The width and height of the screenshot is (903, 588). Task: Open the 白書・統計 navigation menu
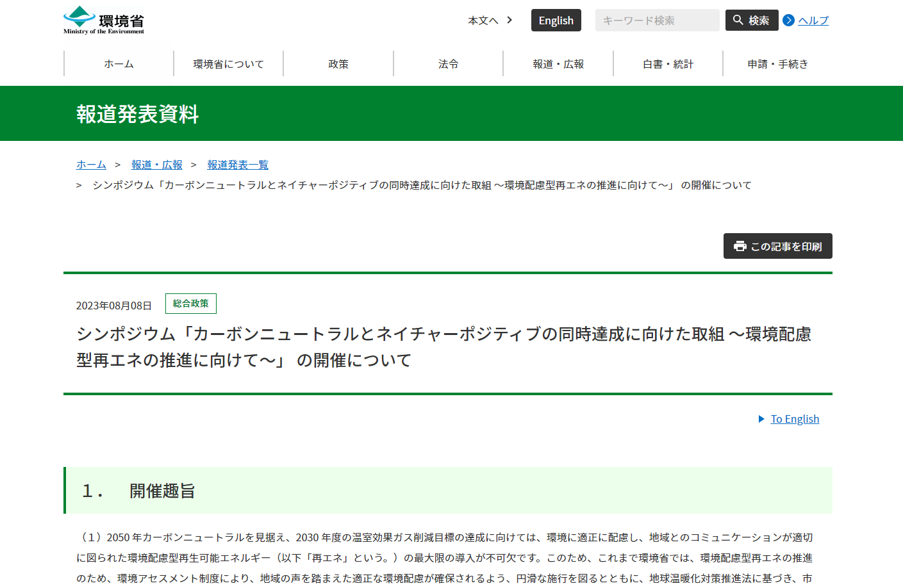668,64
